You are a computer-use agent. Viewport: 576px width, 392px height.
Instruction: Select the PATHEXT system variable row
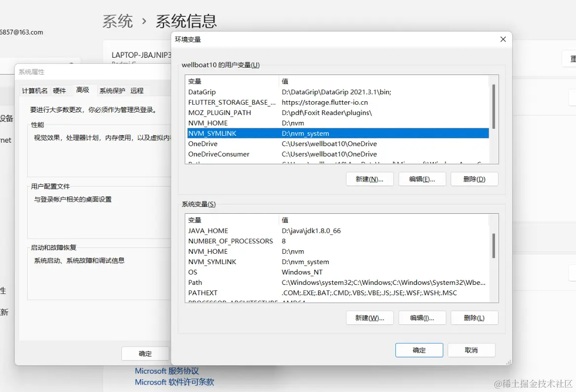coord(337,293)
